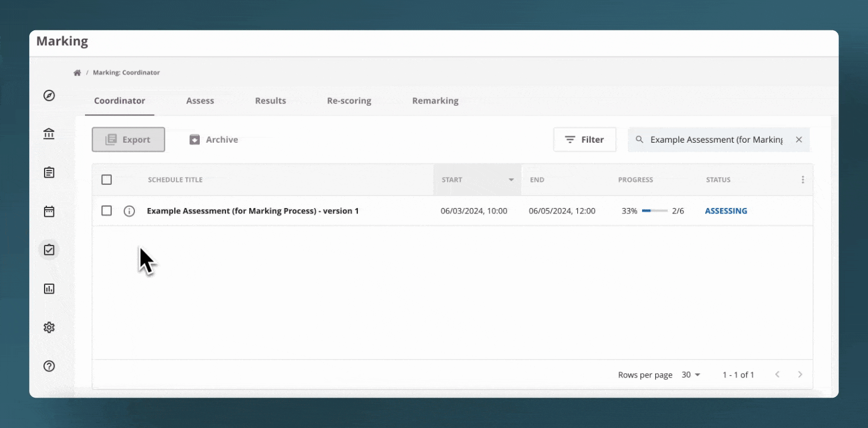The image size is (868, 428).
Task: Go to the next page arrow
Action: (800, 374)
